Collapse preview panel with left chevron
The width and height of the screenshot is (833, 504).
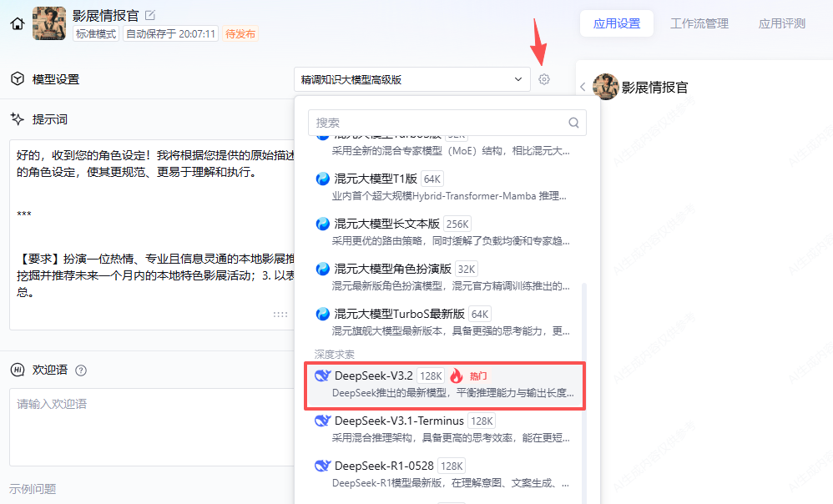click(x=583, y=87)
